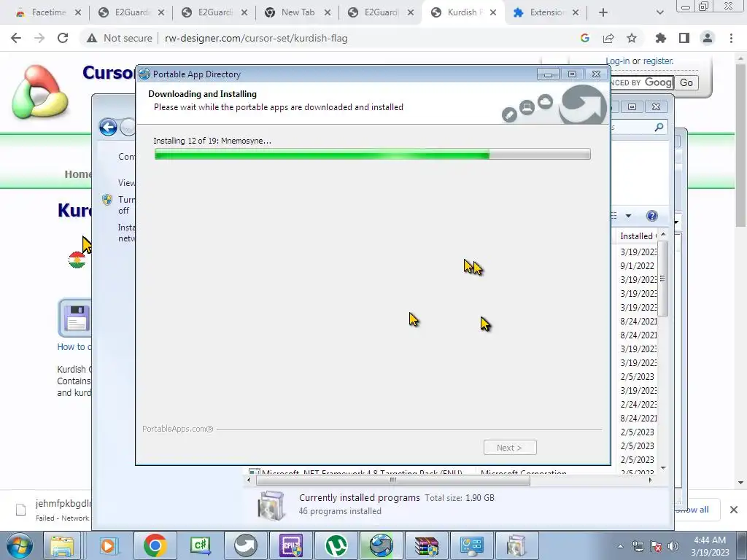Open the taskbar clock showing 4:44 AM
747x560 pixels.
coord(710,546)
